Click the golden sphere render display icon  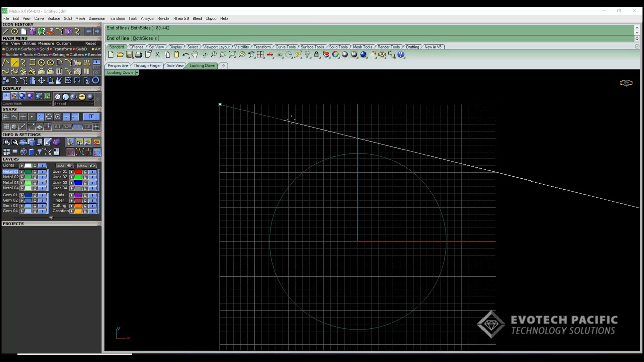[x=82, y=97]
